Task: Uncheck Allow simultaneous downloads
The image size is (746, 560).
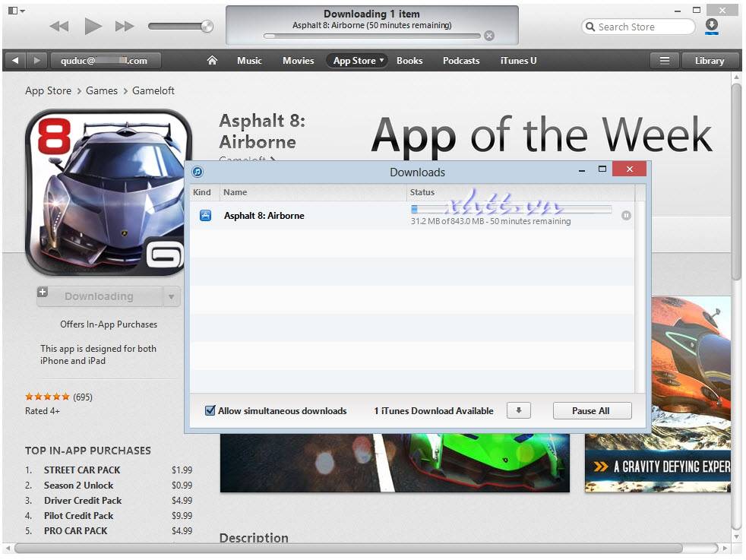Action: [210, 410]
